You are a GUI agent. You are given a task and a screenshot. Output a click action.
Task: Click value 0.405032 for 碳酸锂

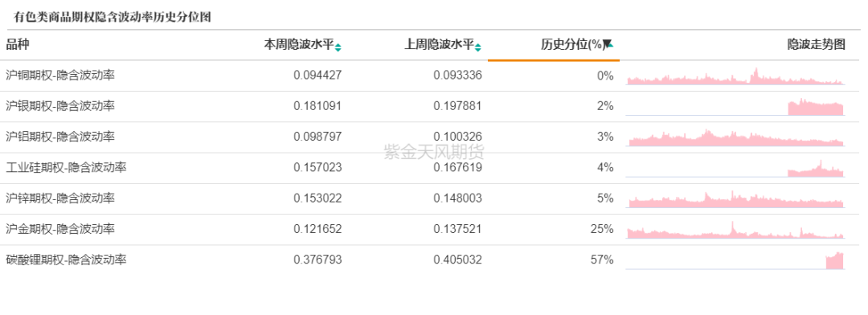(x=458, y=260)
